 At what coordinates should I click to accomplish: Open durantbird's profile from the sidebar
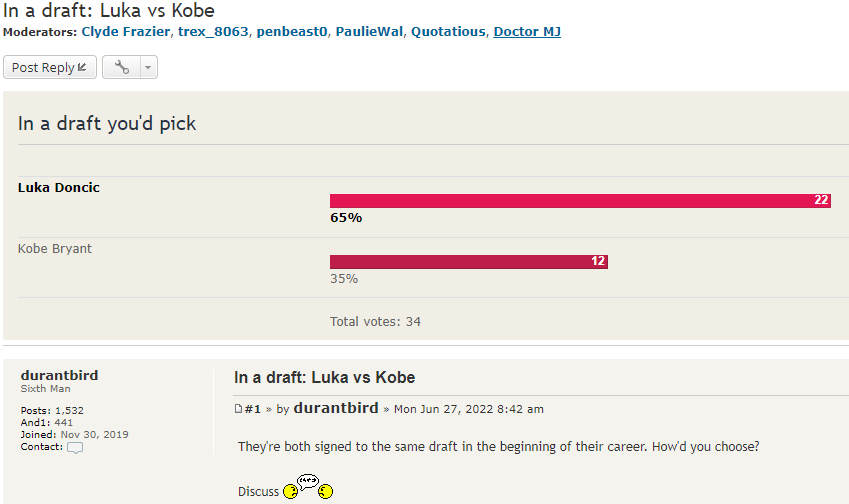(x=59, y=375)
